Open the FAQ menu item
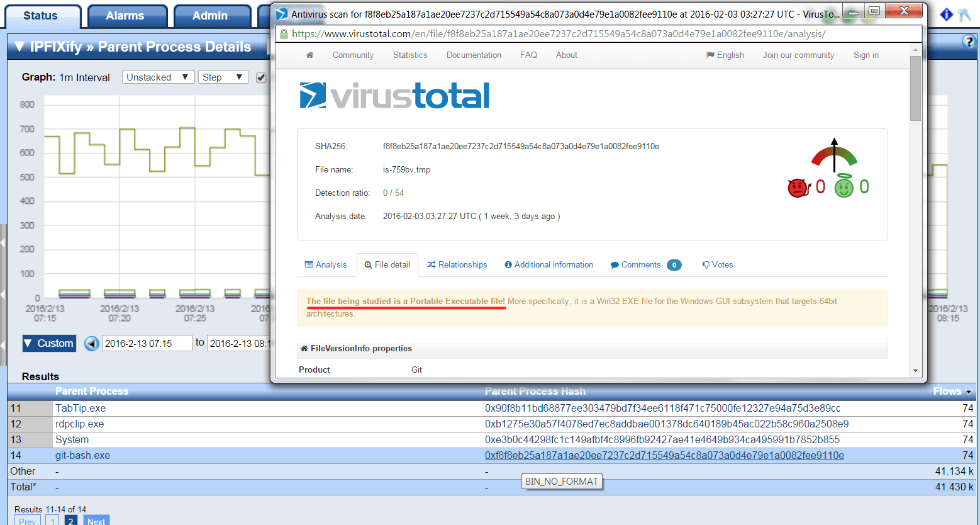The width and height of the screenshot is (980, 525). pos(528,55)
